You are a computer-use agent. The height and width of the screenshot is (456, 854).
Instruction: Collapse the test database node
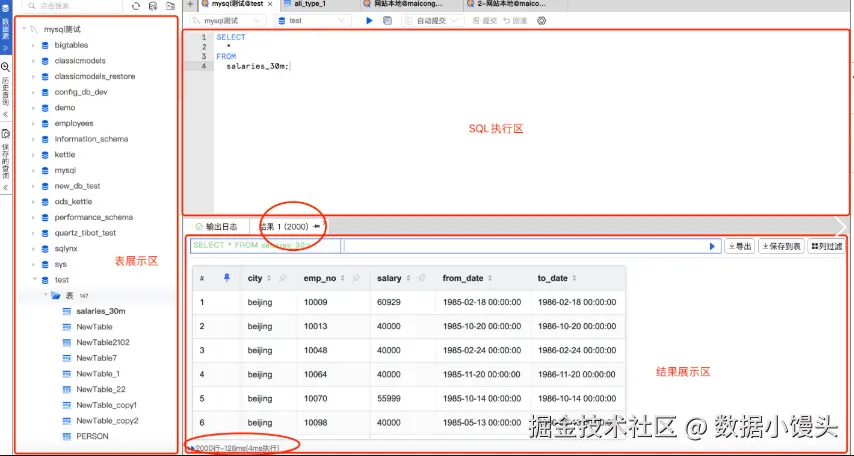coord(34,280)
